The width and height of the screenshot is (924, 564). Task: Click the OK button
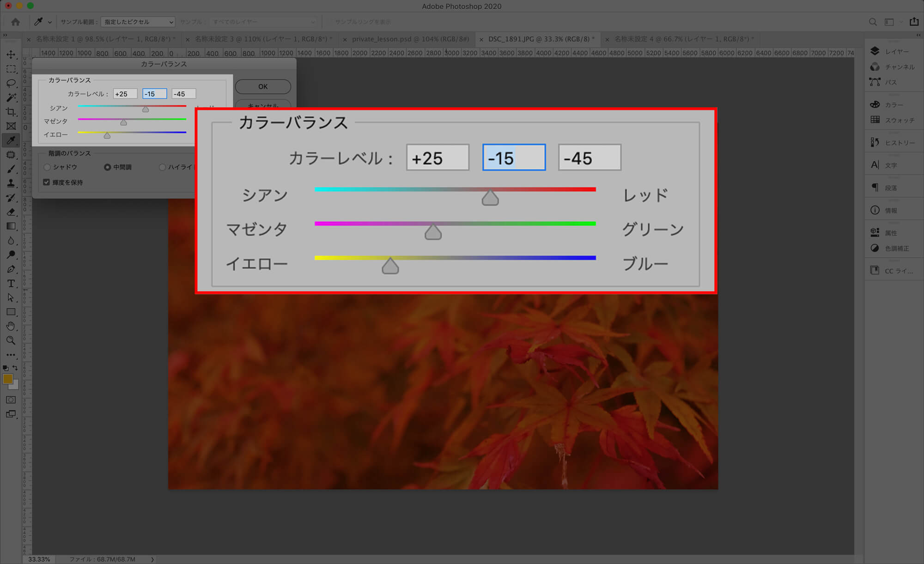pos(263,86)
